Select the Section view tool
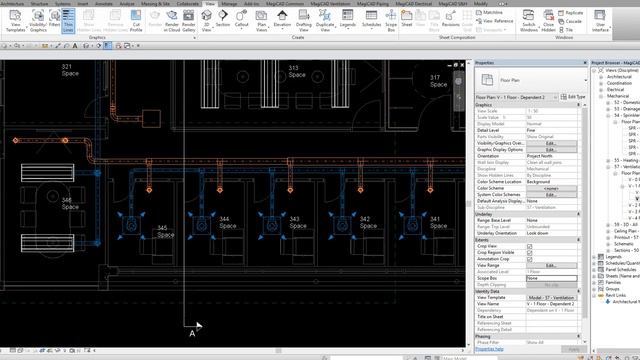Image resolution: width=640 pixels, height=360 pixels. click(x=223, y=19)
